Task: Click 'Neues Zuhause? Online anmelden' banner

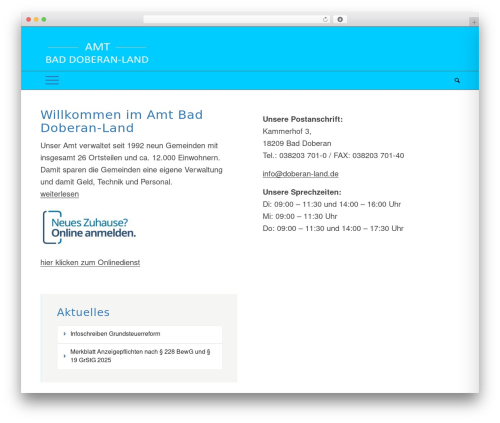Action: pos(89,228)
